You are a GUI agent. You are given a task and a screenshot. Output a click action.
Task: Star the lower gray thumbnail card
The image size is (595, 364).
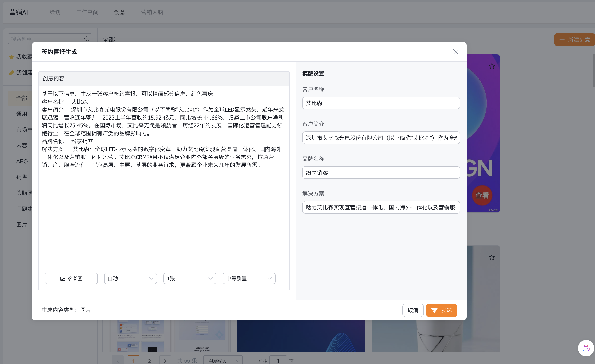tap(492, 257)
